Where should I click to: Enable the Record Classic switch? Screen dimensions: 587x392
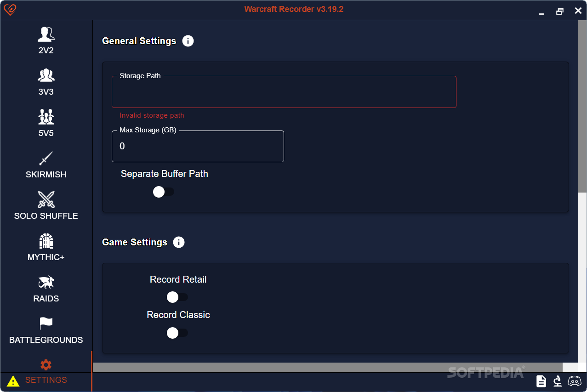[177, 333]
